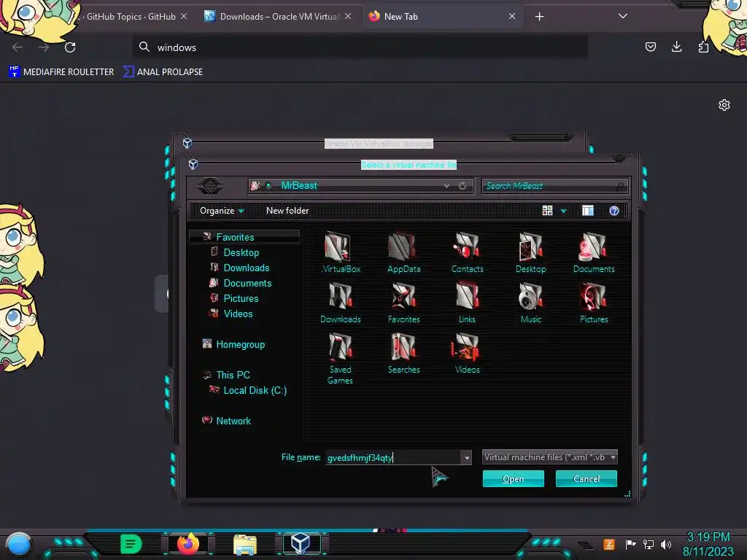Open File Explorer from taskbar
The width and height of the screenshot is (747, 560).
pyautogui.click(x=245, y=544)
